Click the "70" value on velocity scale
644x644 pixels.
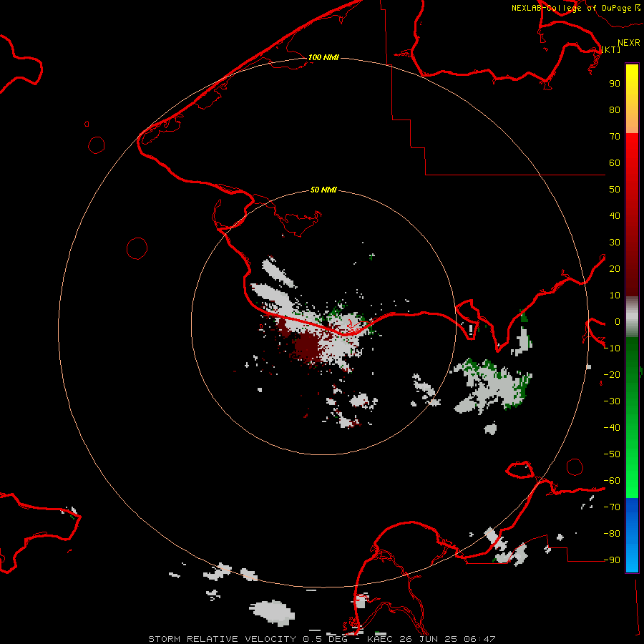click(615, 137)
